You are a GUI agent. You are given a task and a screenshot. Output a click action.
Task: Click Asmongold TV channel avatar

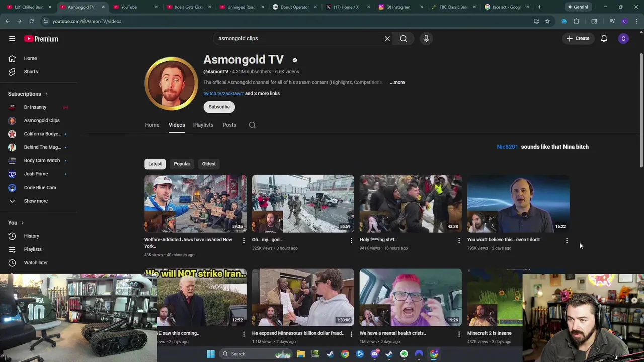pos(171,83)
